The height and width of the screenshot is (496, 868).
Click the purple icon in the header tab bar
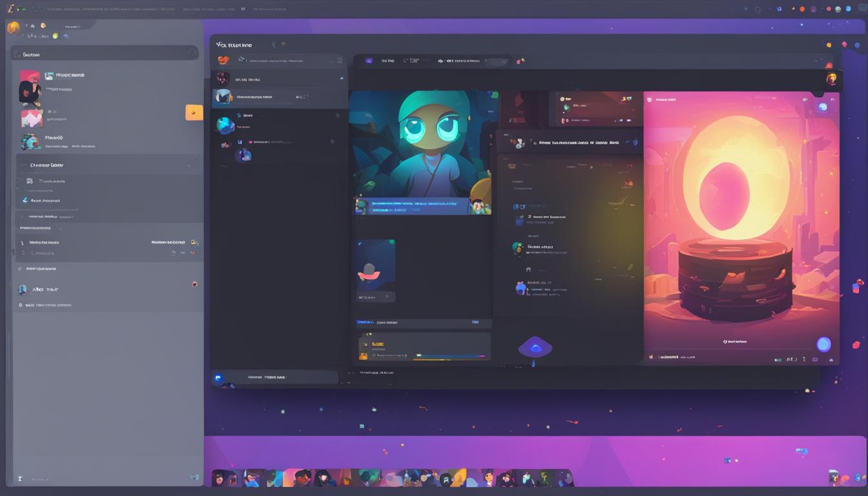(369, 61)
